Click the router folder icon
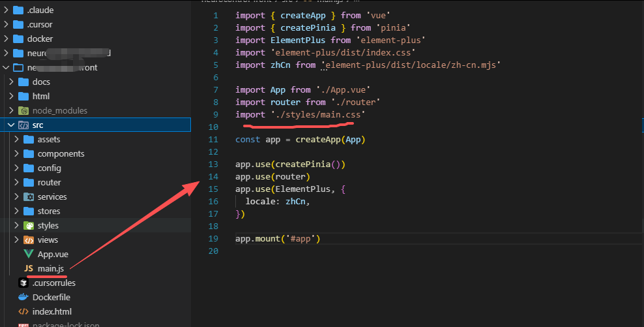Viewport: 644px width, 327px height. pyautogui.click(x=29, y=183)
